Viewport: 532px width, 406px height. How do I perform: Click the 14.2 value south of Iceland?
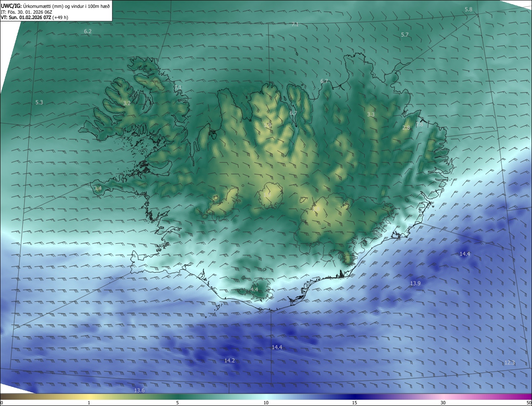click(x=229, y=360)
